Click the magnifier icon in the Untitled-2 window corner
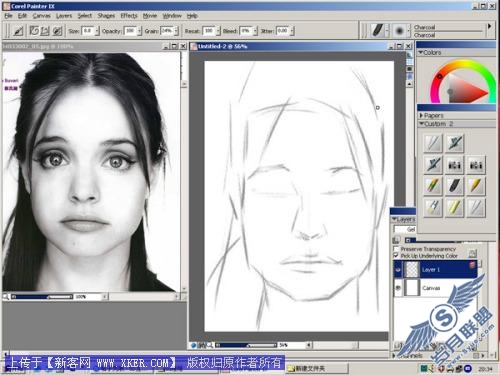The width and height of the screenshot is (500, 375). click(x=410, y=55)
